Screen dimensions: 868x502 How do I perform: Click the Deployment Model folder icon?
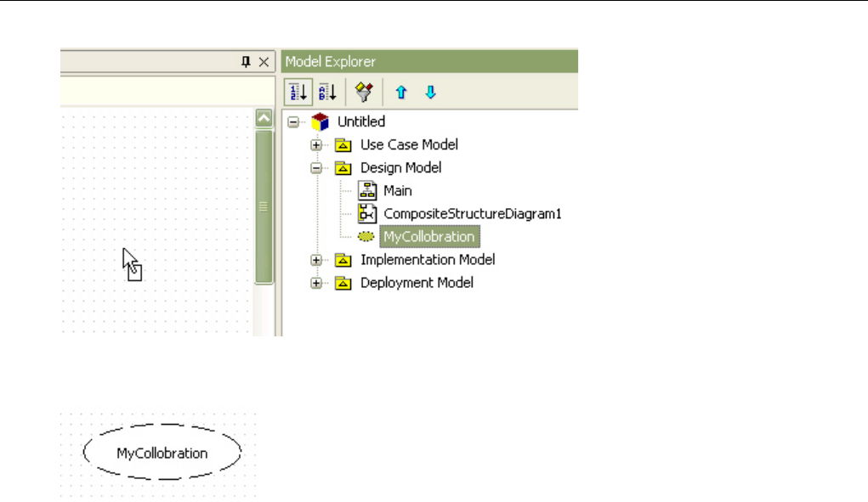pyautogui.click(x=343, y=283)
